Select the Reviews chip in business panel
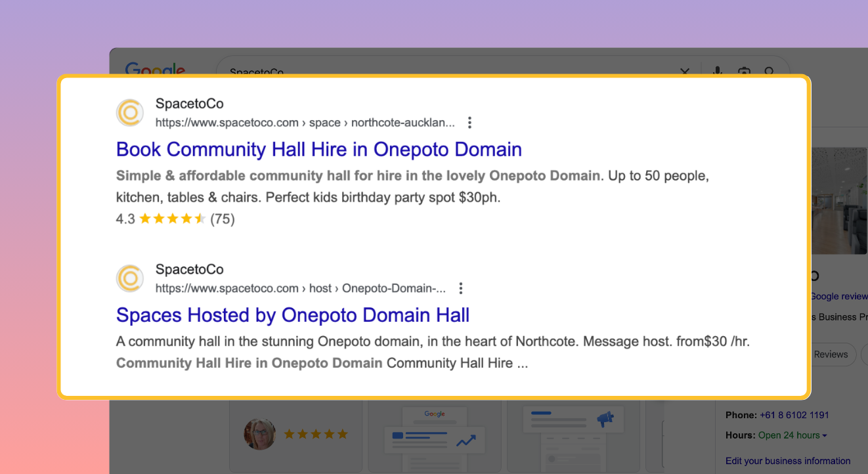The height and width of the screenshot is (474, 868). tap(833, 355)
